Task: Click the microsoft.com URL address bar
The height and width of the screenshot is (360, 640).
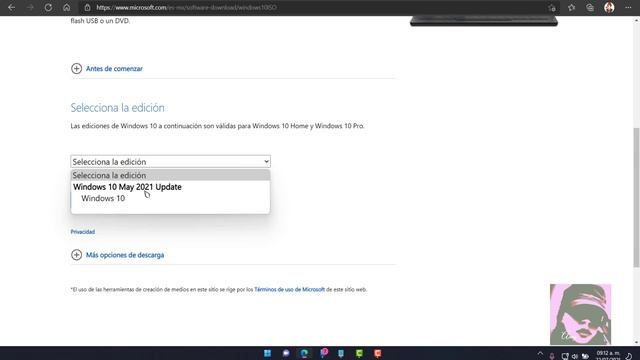Action: coord(187,7)
